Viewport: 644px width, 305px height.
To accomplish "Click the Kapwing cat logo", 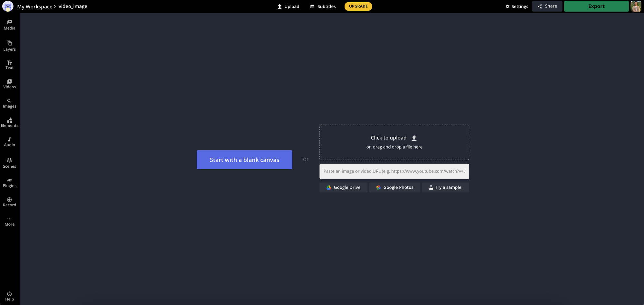I will coord(8,6).
